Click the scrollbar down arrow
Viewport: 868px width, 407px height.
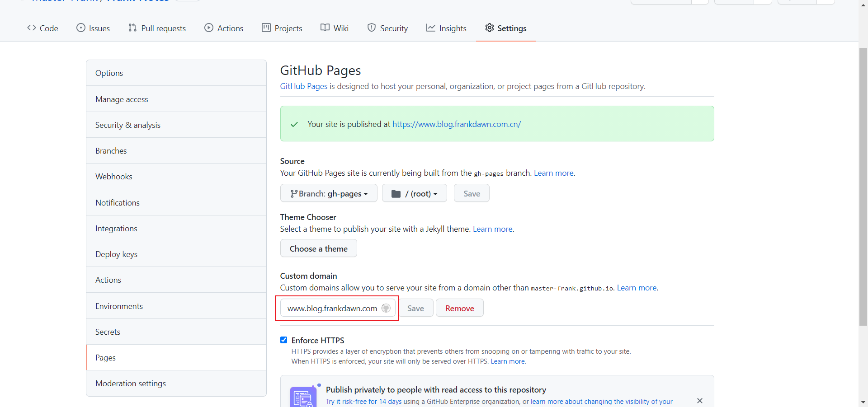[863, 402]
